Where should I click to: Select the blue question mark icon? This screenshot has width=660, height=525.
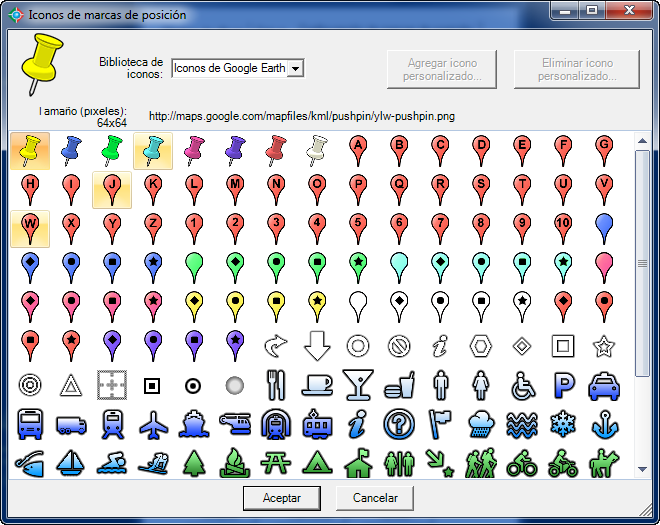[399, 424]
